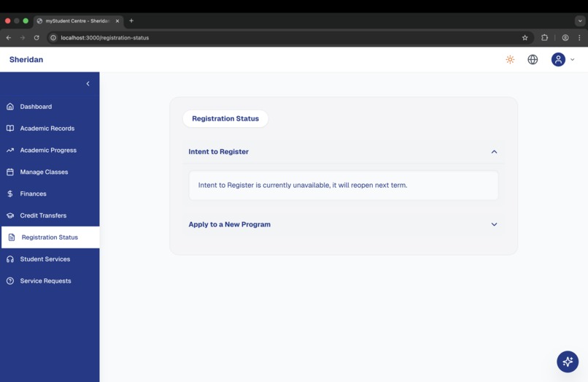Reload the page with the refresh icon
The width and height of the screenshot is (588, 382).
(x=36, y=37)
